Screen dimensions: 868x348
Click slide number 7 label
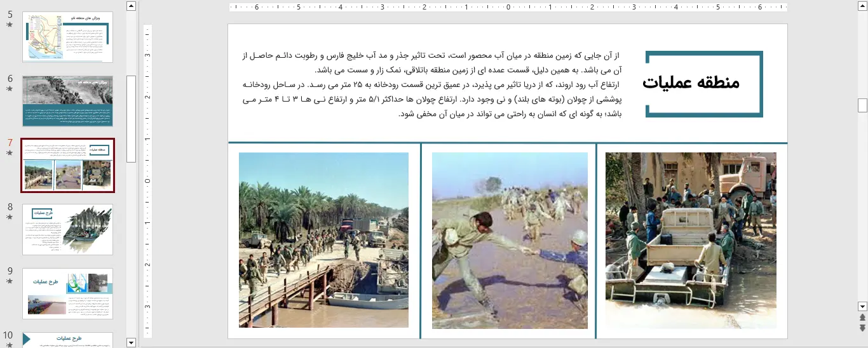(10, 142)
